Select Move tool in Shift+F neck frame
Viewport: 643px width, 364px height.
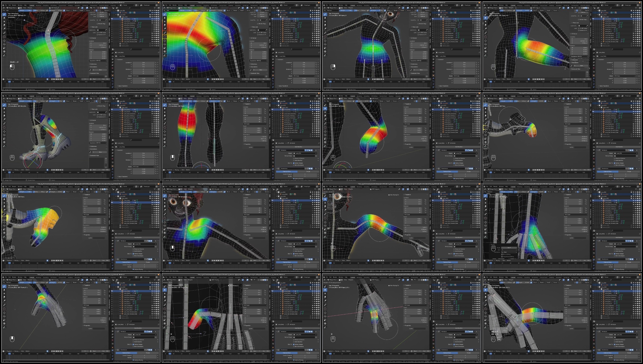pos(4,41)
